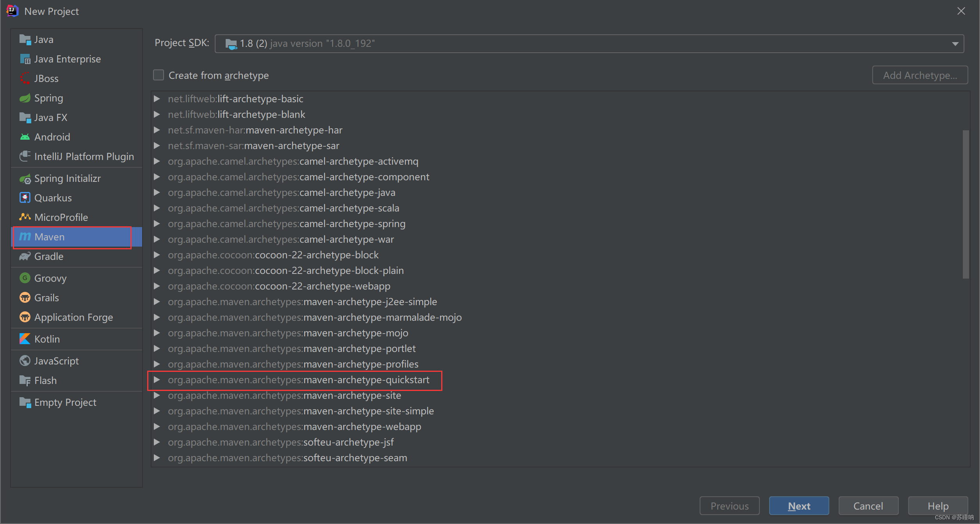This screenshot has height=524, width=980.
Task: Select Empty Project type
Action: pyautogui.click(x=77, y=402)
